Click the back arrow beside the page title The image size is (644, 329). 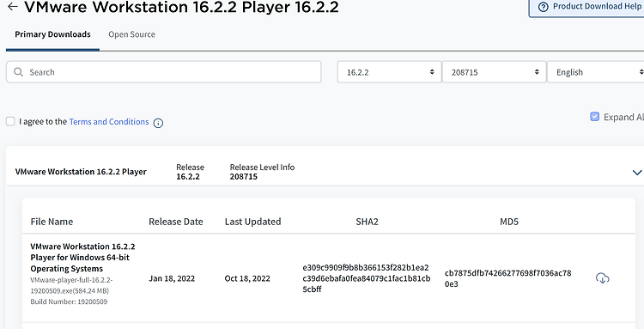click(x=13, y=6)
